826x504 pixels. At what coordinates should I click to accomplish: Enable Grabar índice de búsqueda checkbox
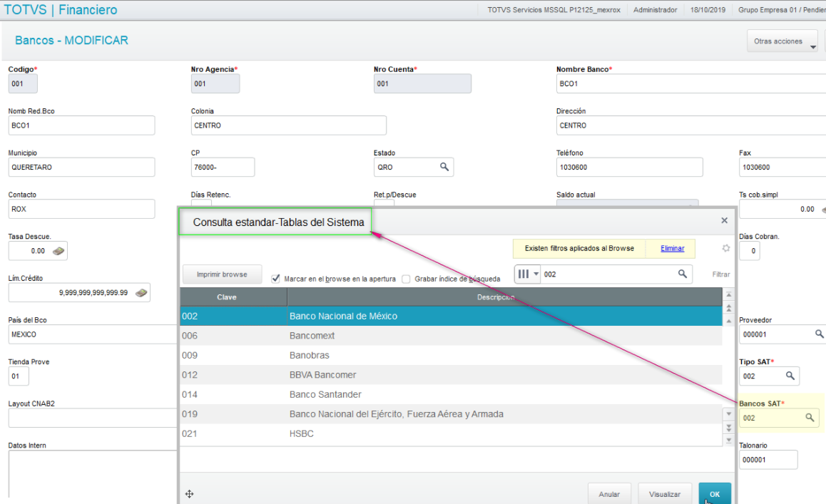pyautogui.click(x=406, y=279)
